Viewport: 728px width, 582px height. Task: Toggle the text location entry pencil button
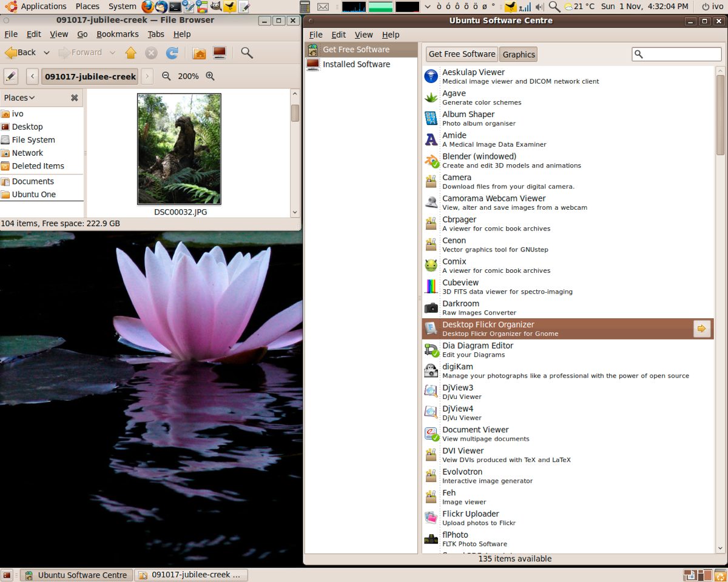(x=11, y=76)
